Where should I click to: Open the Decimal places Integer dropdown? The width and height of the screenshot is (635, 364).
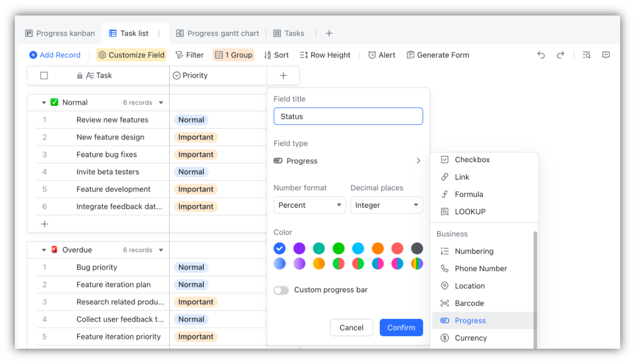tap(386, 205)
